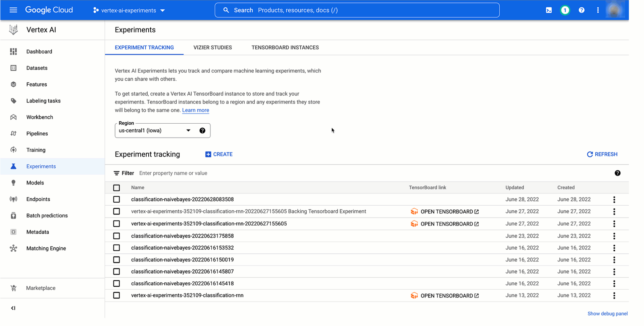Switch to the TensorBoard Instances tab

(285, 47)
